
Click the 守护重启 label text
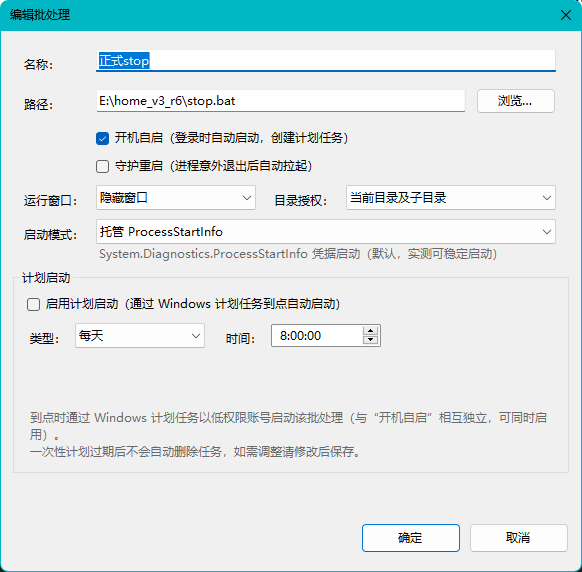[x=213, y=166]
